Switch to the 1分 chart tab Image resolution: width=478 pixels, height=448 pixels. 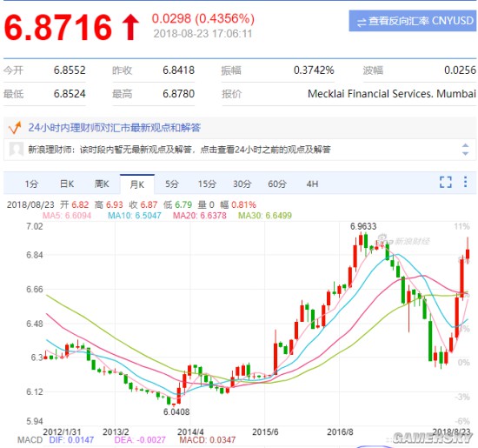(x=31, y=184)
